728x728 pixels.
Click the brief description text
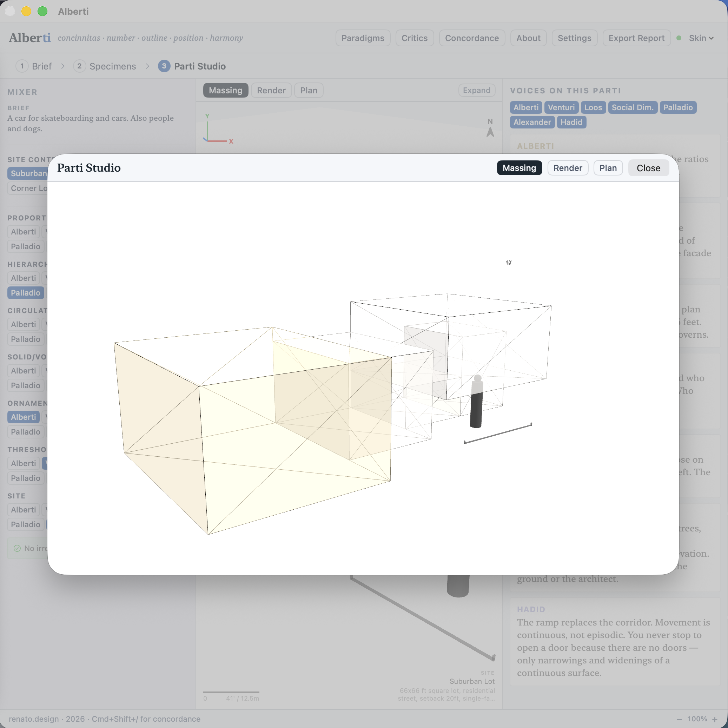coord(91,123)
